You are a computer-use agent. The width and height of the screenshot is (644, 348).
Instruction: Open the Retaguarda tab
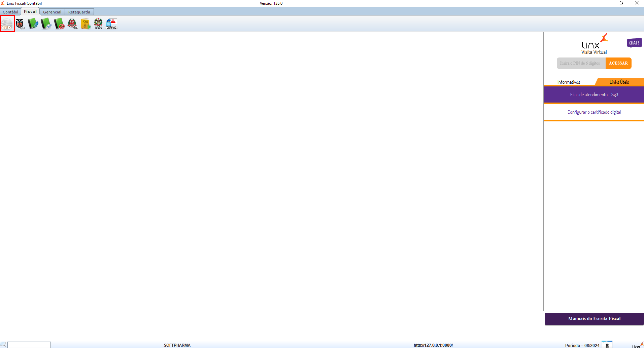79,12
